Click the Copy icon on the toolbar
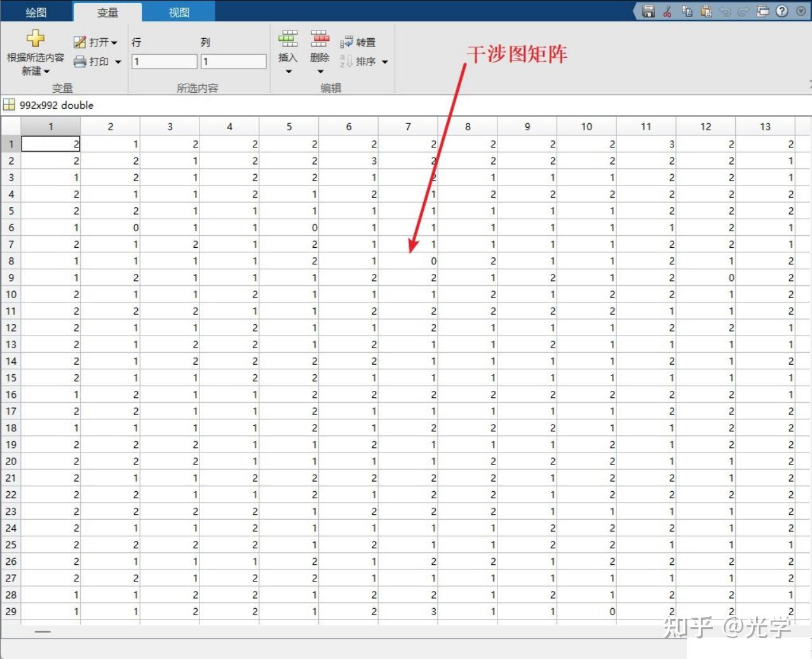 (687, 11)
